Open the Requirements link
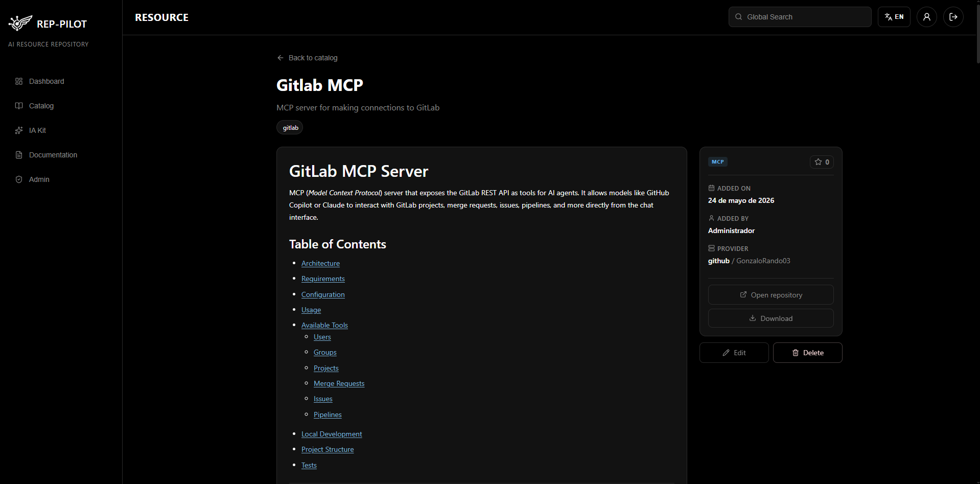The image size is (980, 484). (323, 279)
